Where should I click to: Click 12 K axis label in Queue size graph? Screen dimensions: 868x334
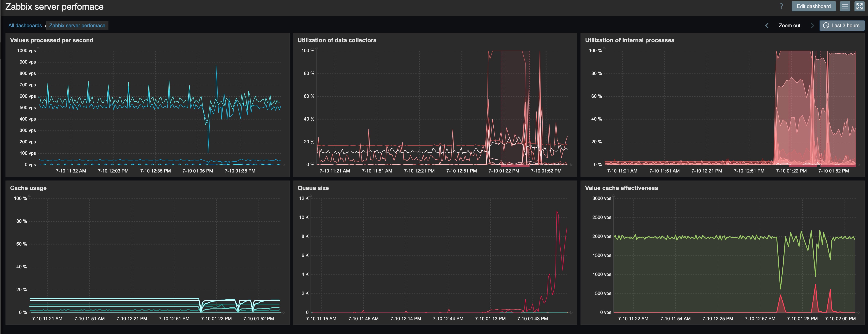304,198
